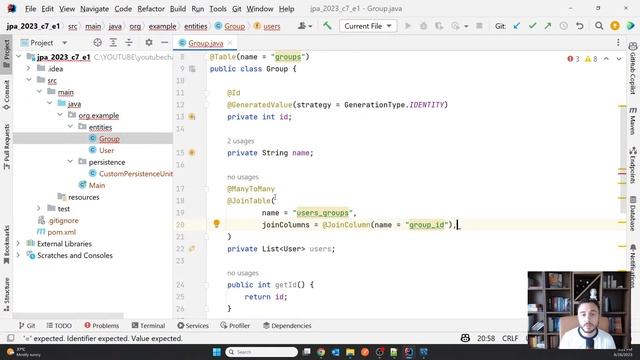640x360 pixels.
Task: Open the Maven side tool window
Action: [x=633, y=121]
